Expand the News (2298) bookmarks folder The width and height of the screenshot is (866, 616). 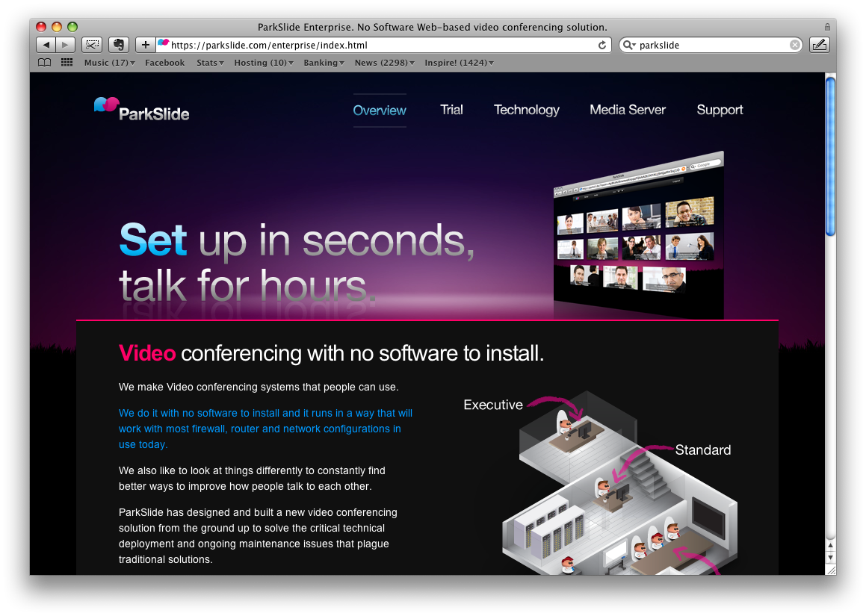pyautogui.click(x=384, y=63)
